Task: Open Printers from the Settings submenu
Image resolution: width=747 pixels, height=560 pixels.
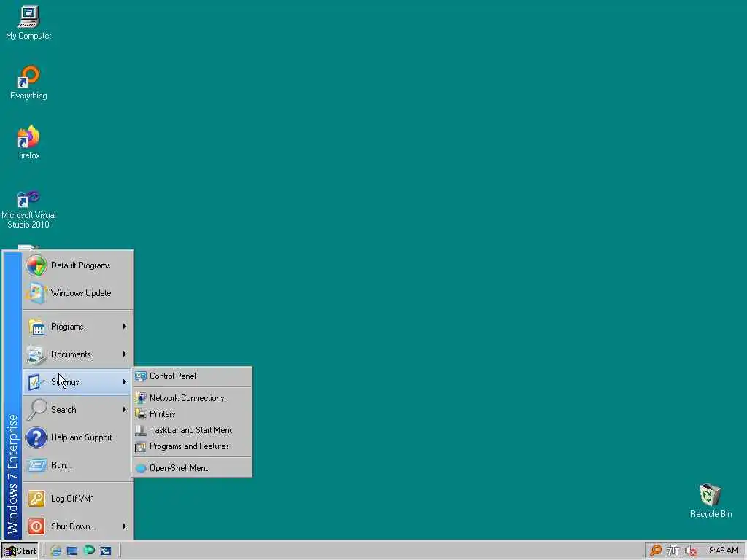Action: tap(192, 414)
